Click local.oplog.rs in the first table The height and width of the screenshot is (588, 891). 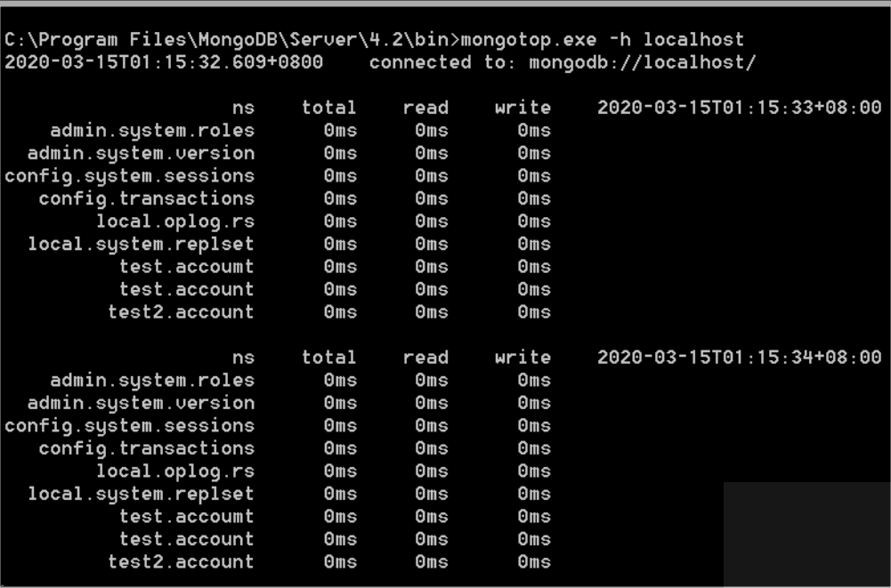(x=175, y=222)
